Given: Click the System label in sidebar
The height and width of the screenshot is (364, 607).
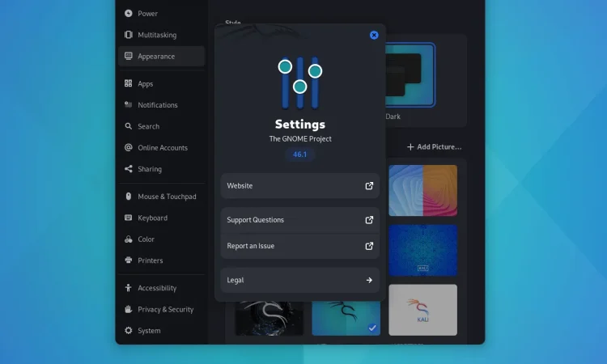Looking at the screenshot, I should (149, 331).
